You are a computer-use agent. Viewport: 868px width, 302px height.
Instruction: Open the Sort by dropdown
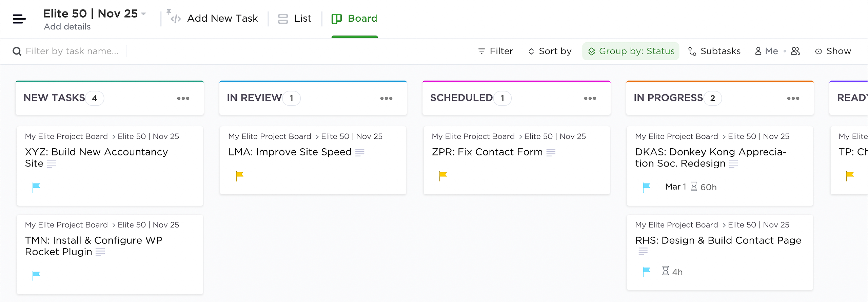tap(550, 51)
